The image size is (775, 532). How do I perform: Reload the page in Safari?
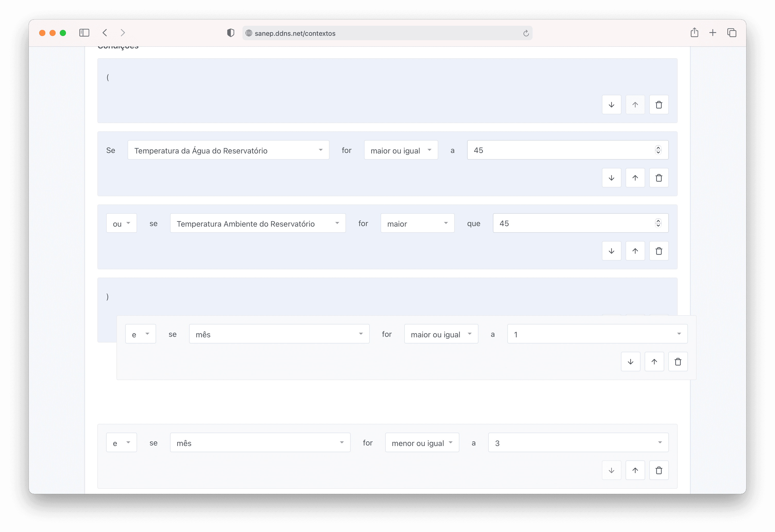click(526, 33)
